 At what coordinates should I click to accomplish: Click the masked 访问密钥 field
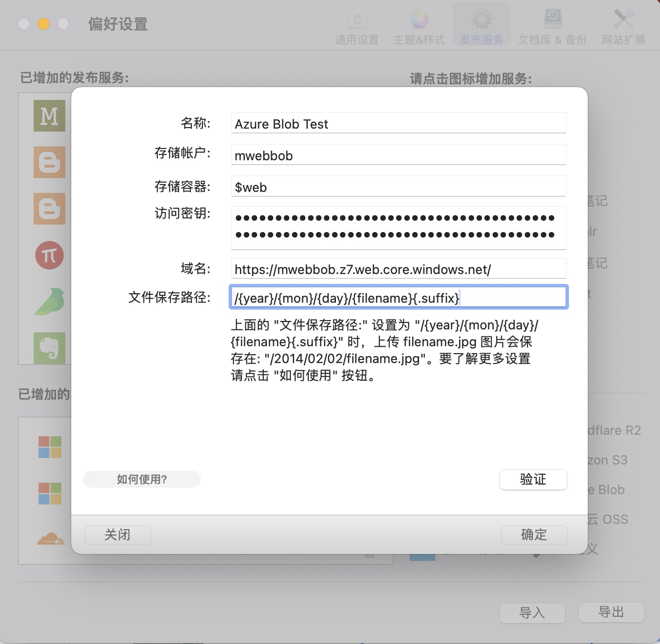point(398,228)
